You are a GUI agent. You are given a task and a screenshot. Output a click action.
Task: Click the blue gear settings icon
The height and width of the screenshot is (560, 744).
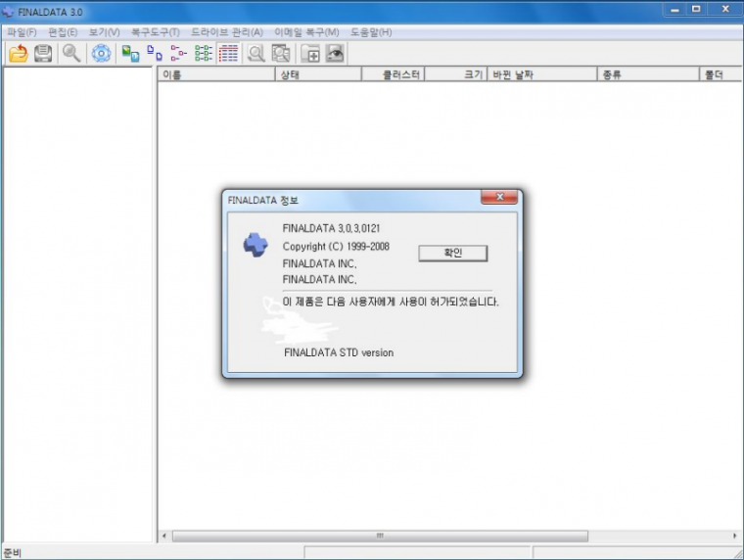101,54
